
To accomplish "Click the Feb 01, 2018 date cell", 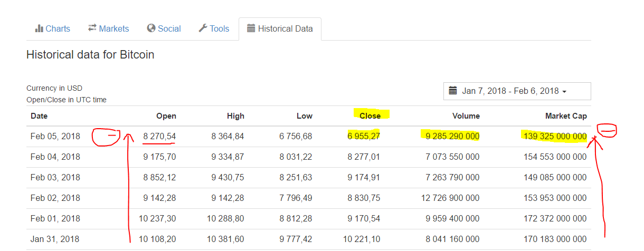I will point(55,218).
